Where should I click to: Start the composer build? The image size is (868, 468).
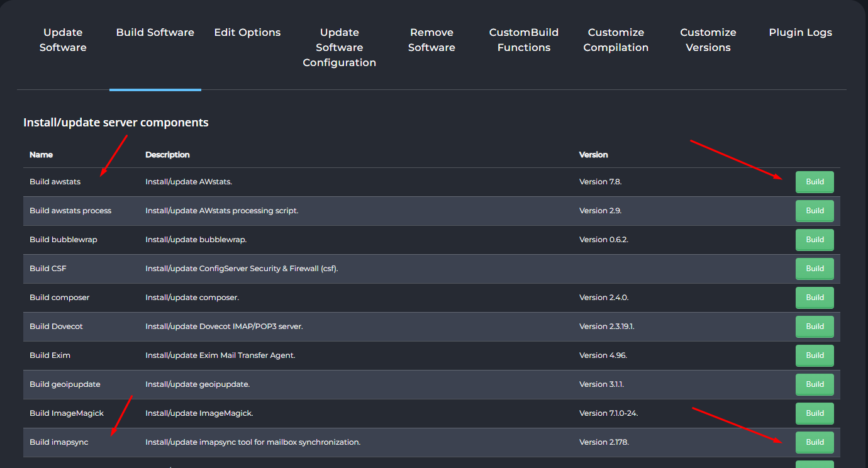tap(815, 298)
